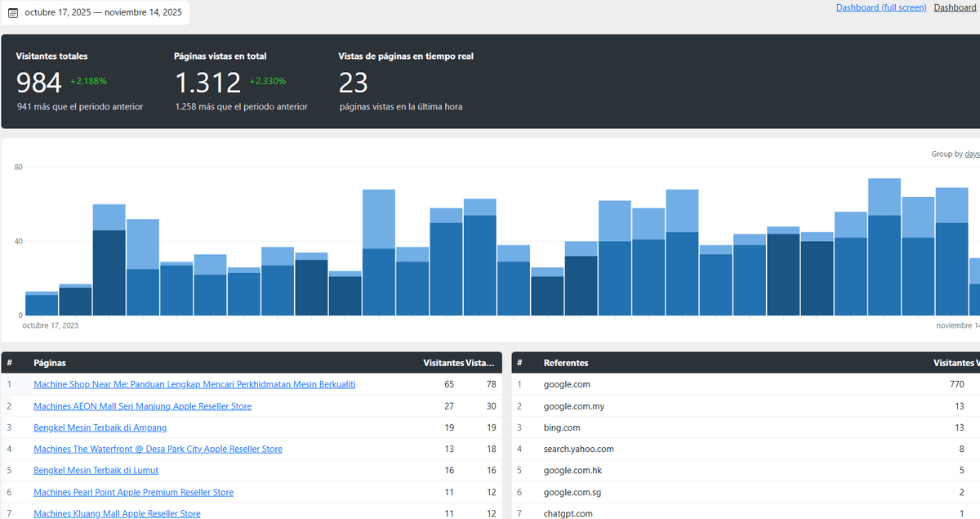
Task: Click the Visitantes header in the Páginas table
Action: (x=443, y=363)
